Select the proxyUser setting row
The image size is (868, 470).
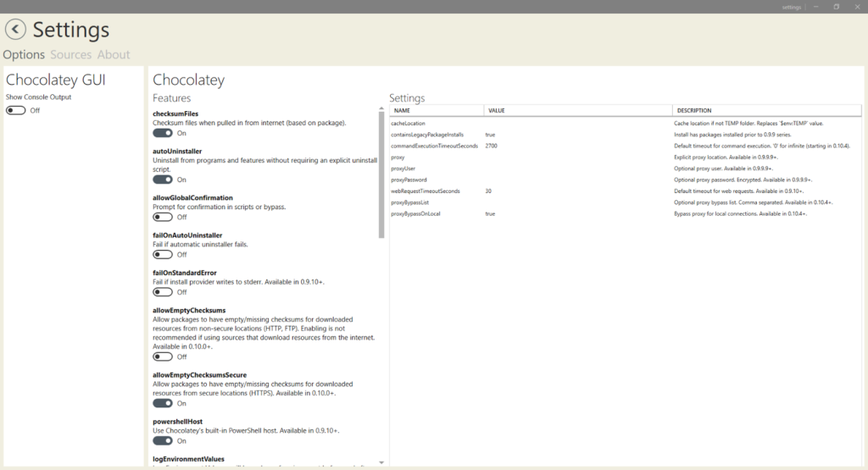626,169
